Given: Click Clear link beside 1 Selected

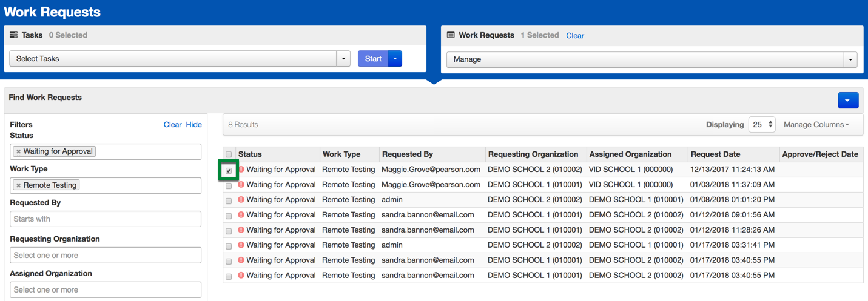Looking at the screenshot, I should tap(574, 36).
